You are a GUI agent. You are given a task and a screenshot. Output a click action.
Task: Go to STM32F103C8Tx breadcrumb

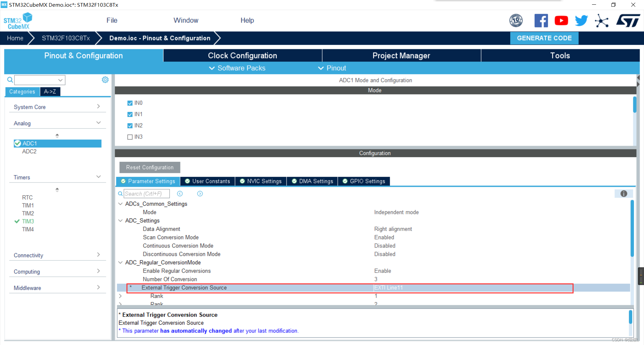66,38
